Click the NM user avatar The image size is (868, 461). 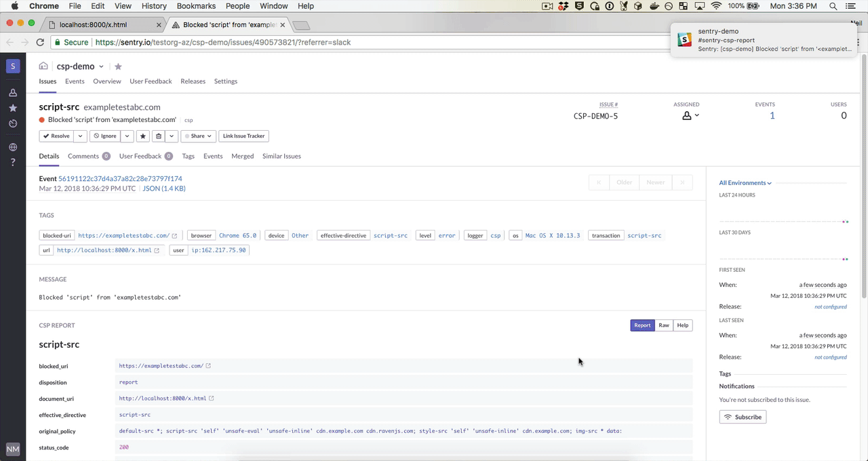click(x=13, y=449)
